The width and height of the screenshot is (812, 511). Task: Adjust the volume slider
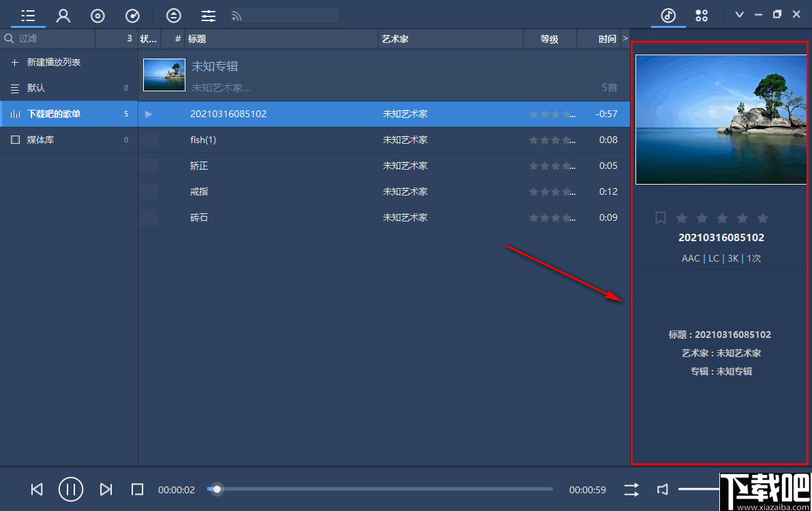[x=699, y=489]
